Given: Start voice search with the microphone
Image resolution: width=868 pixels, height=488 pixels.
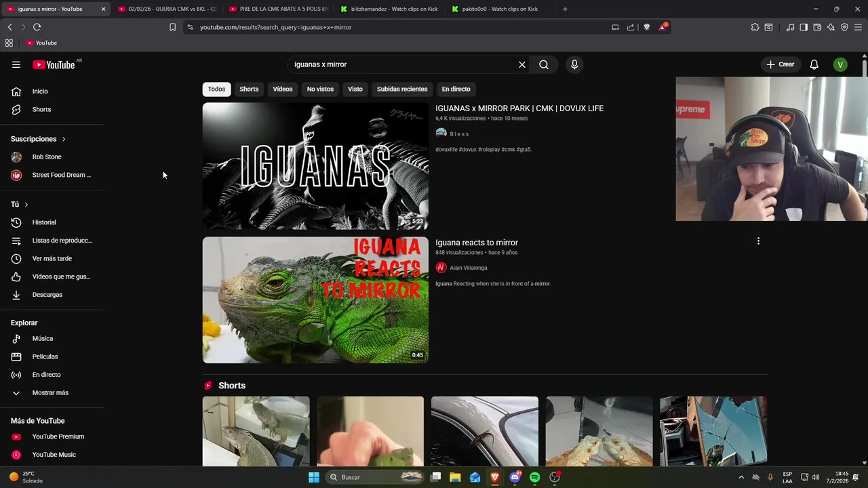Looking at the screenshot, I should pos(574,64).
